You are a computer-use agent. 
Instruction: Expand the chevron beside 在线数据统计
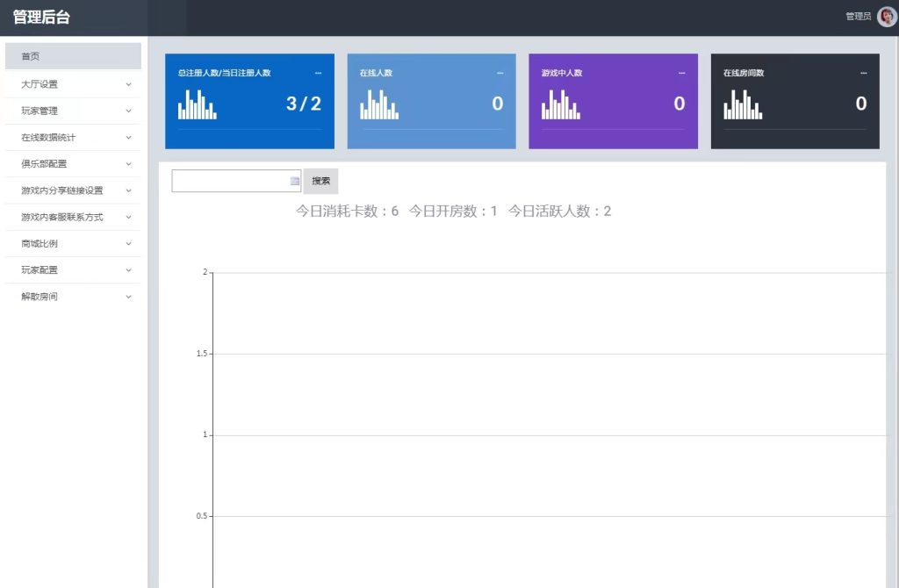click(x=128, y=138)
